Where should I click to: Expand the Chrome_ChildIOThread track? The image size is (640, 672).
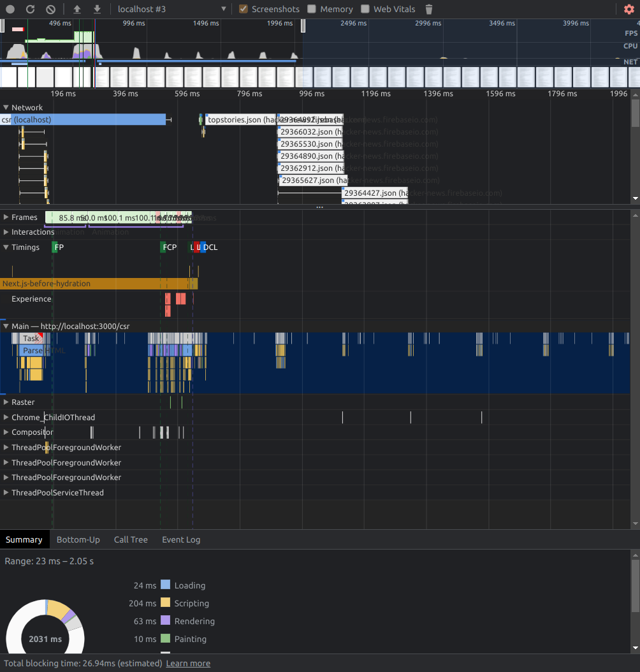(x=6, y=417)
